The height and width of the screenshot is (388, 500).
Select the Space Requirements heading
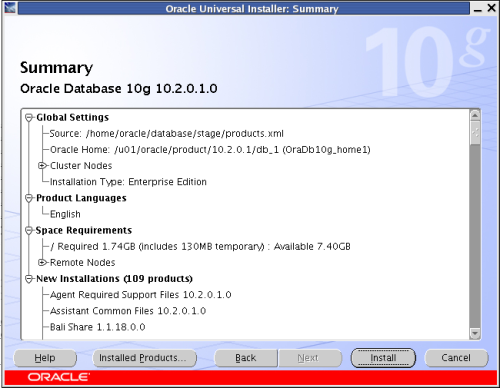84,231
